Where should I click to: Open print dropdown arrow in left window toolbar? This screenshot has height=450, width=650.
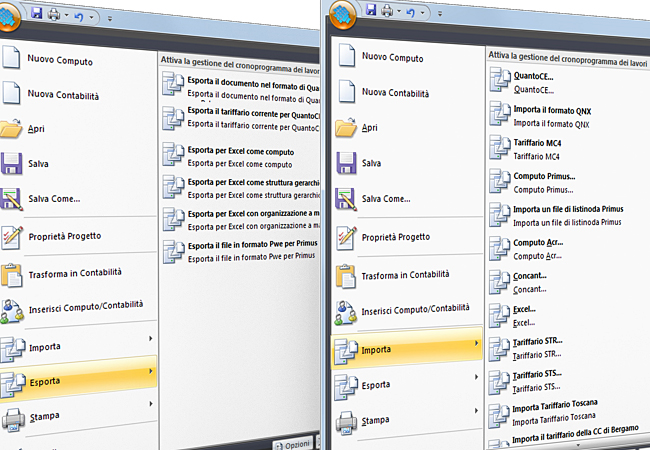(66, 16)
